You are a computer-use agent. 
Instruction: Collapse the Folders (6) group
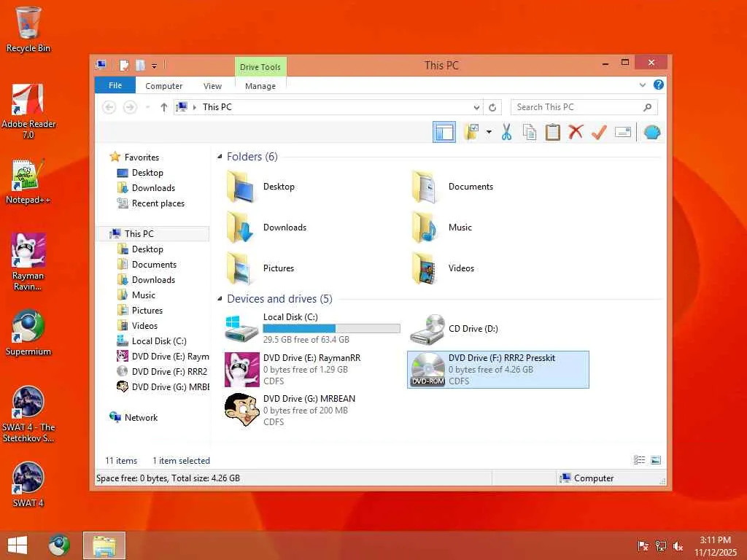220,157
